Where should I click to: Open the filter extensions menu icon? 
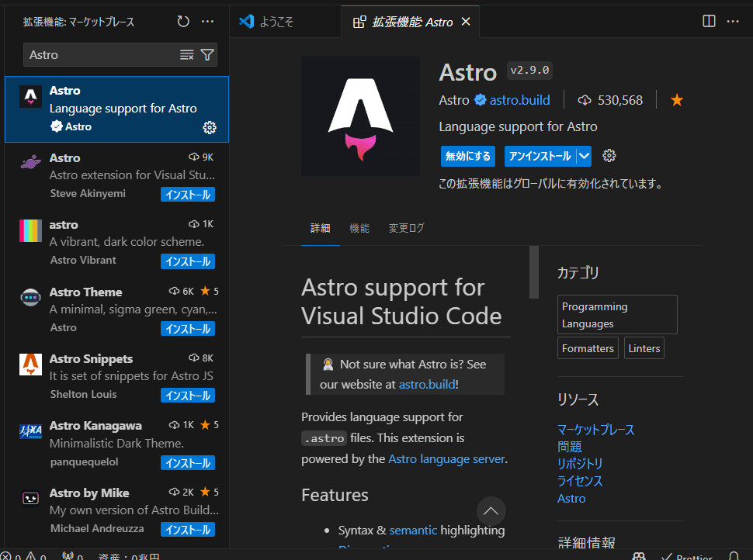tap(207, 54)
